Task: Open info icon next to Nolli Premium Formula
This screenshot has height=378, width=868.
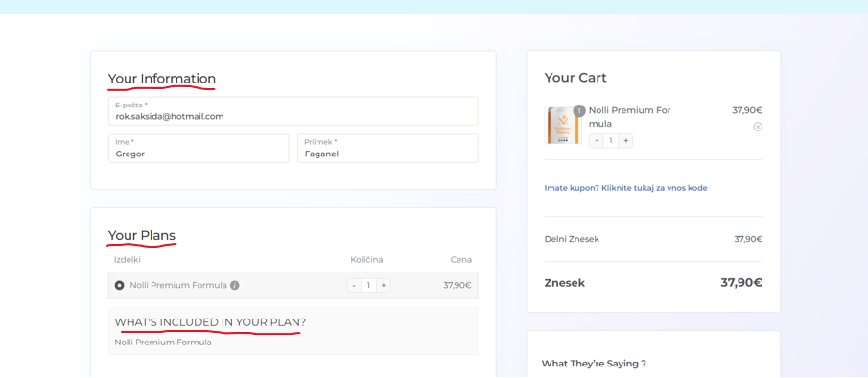Action: 235,286
